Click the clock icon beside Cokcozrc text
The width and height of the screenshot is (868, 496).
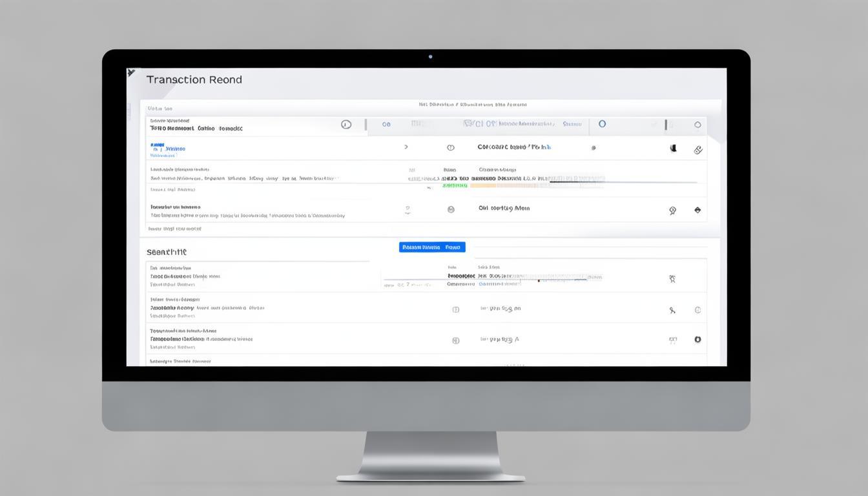click(451, 148)
